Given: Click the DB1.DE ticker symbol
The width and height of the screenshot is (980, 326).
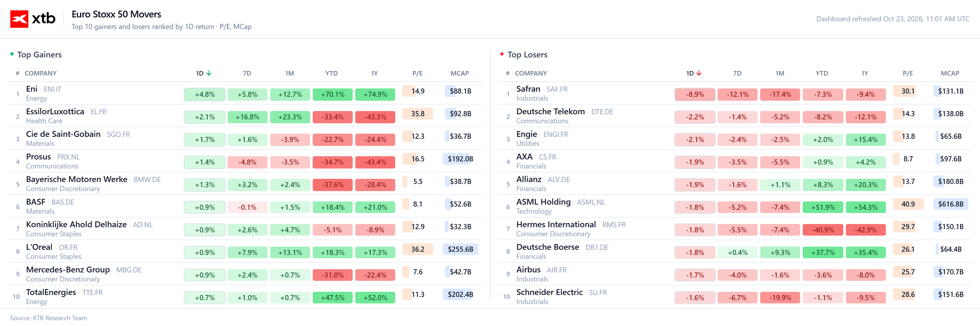Looking at the screenshot, I should pos(596,247).
